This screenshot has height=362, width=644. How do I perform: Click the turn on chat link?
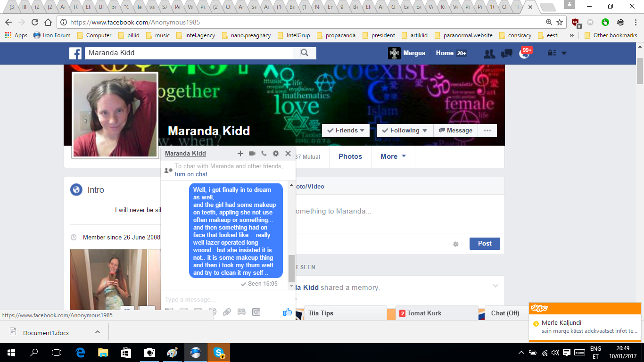pyautogui.click(x=191, y=174)
